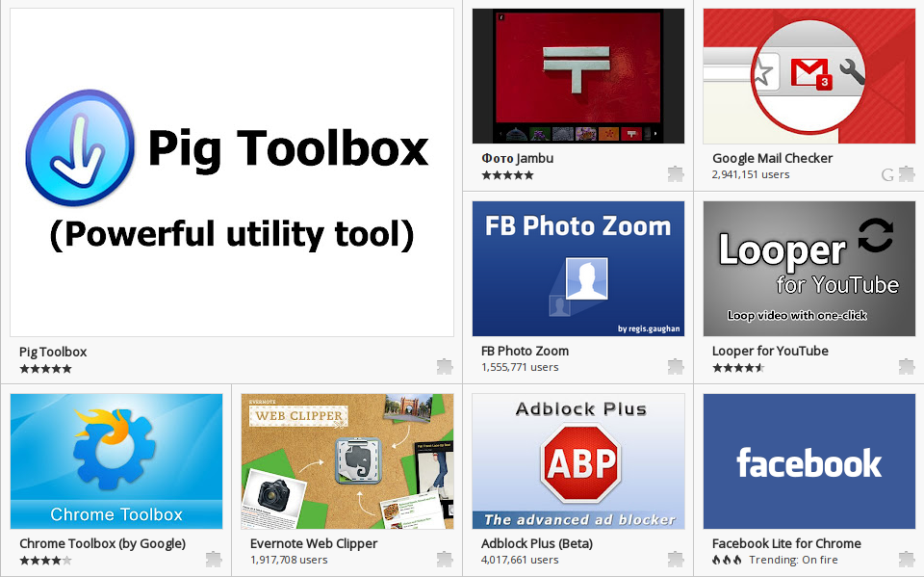Click the Google 'G' badge icon
Screen dimensions: 924x577
tap(887, 174)
